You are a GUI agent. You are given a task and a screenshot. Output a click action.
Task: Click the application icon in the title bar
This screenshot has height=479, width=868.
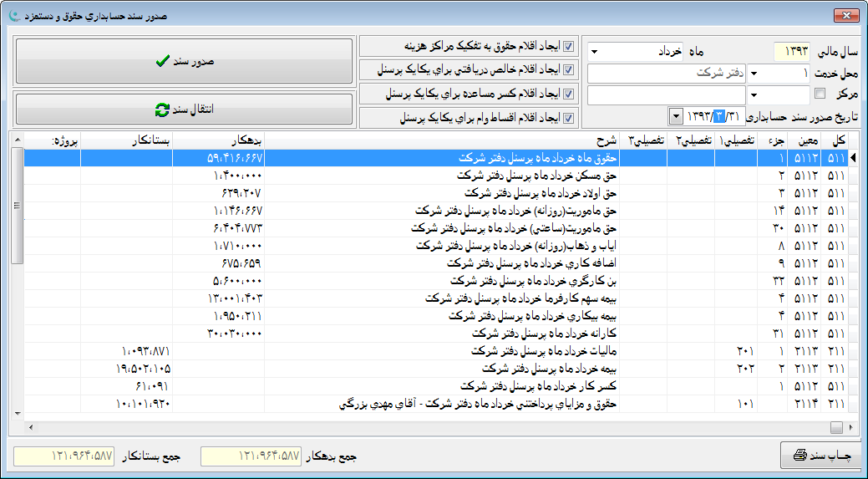[x=12, y=15]
